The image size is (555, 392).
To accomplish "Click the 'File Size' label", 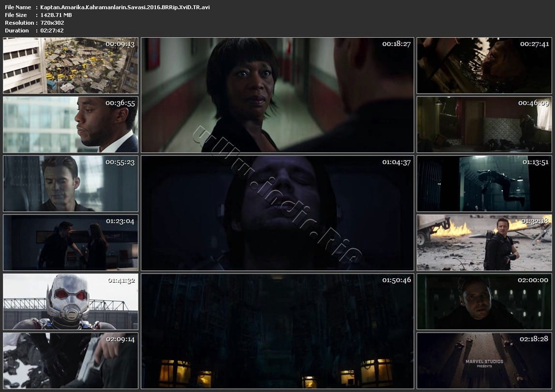I will (16, 15).
